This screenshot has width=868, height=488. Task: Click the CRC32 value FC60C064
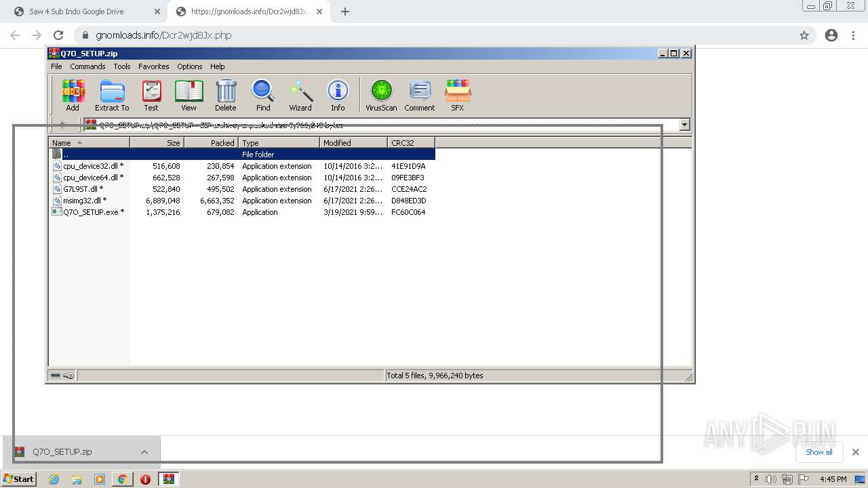pyautogui.click(x=408, y=212)
